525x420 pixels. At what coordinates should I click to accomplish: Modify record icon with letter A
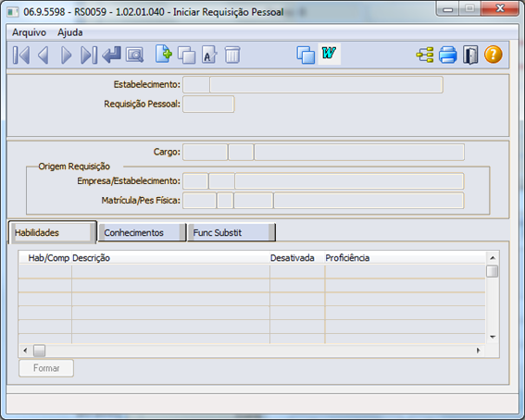[209, 55]
